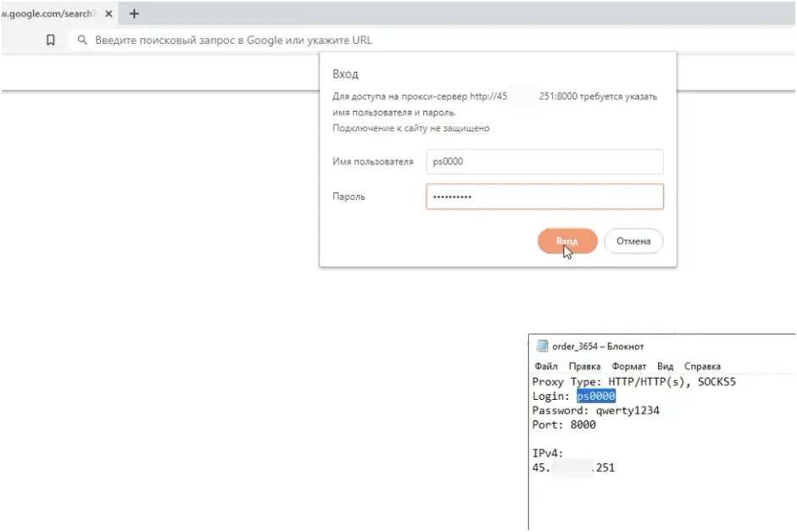The width and height of the screenshot is (797, 532).
Task: Open the Файл menu in Notepad
Action: pyautogui.click(x=546, y=366)
